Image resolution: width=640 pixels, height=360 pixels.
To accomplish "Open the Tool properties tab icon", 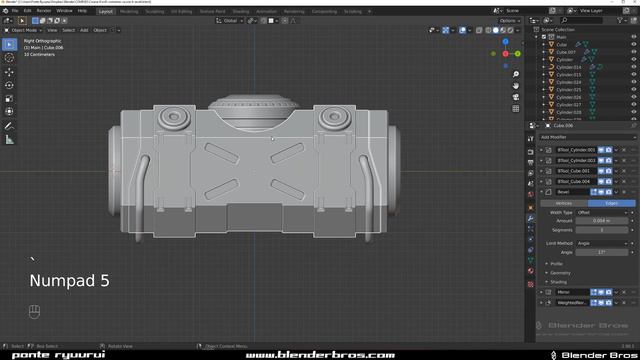I will point(531,139).
